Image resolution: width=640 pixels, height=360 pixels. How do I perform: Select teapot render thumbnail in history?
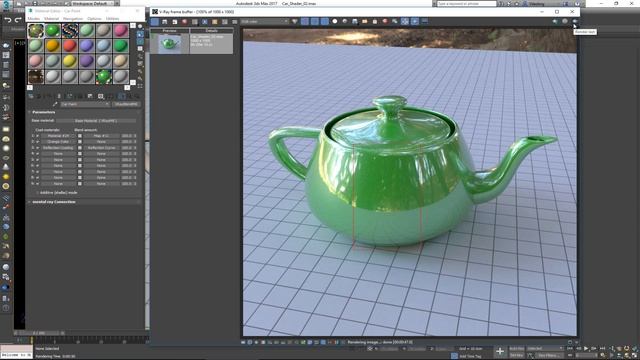click(170, 44)
